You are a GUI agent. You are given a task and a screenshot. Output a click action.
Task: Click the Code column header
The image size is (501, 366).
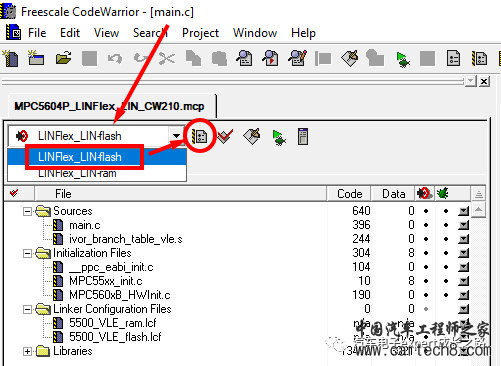click(x=349, y=194)
